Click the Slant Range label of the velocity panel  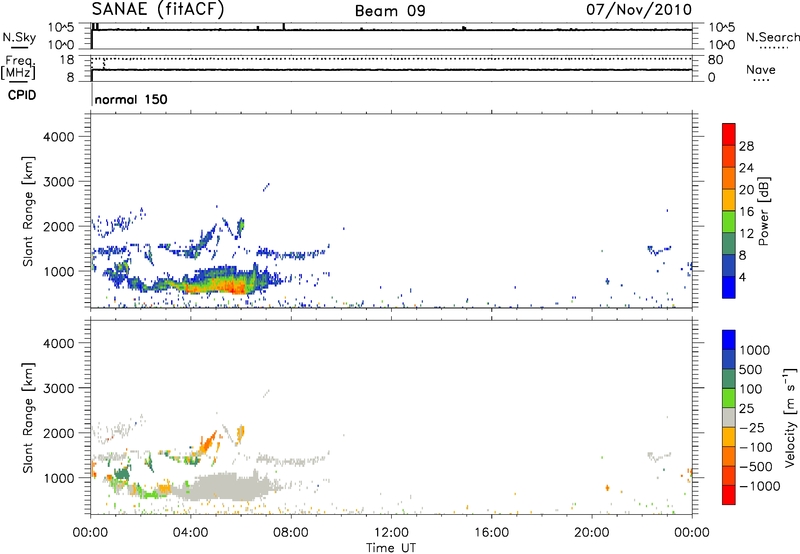[x=28, y=418]
